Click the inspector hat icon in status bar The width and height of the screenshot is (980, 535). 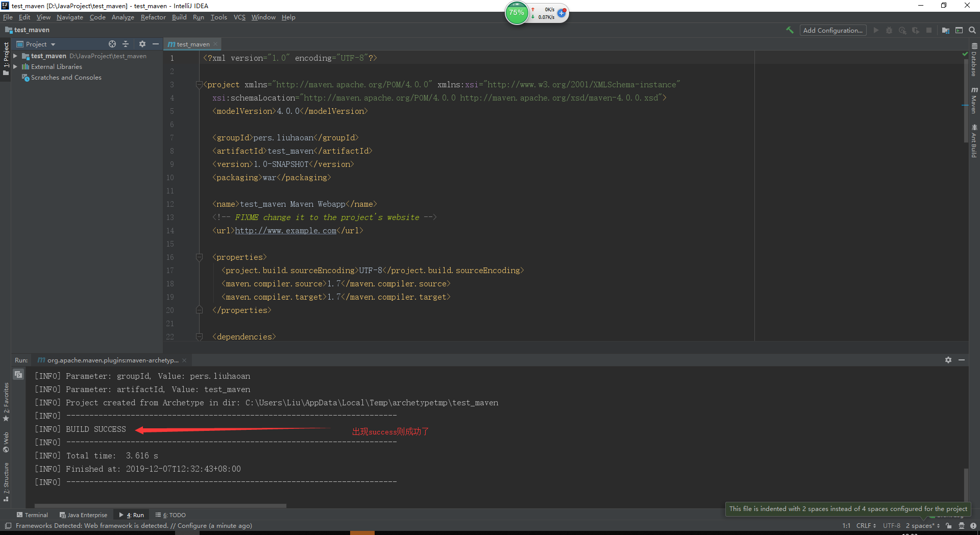pyautogui.click(x=961, y=525)
